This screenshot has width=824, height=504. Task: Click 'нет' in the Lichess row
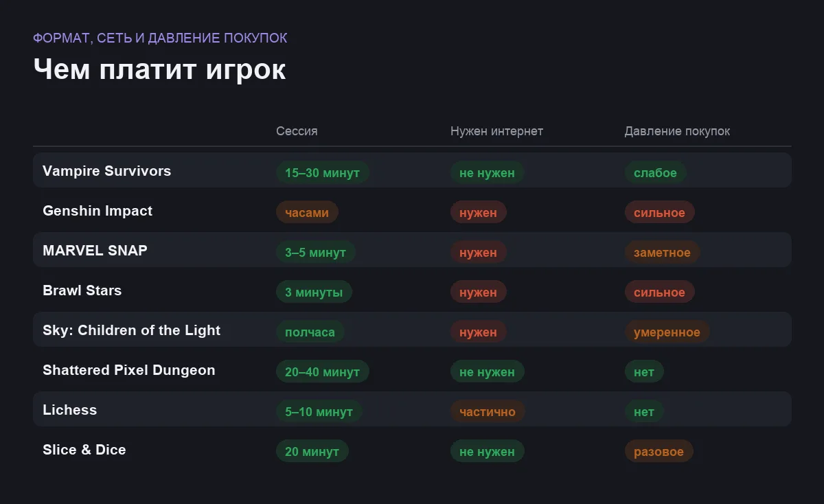click(x=644, y=411)
